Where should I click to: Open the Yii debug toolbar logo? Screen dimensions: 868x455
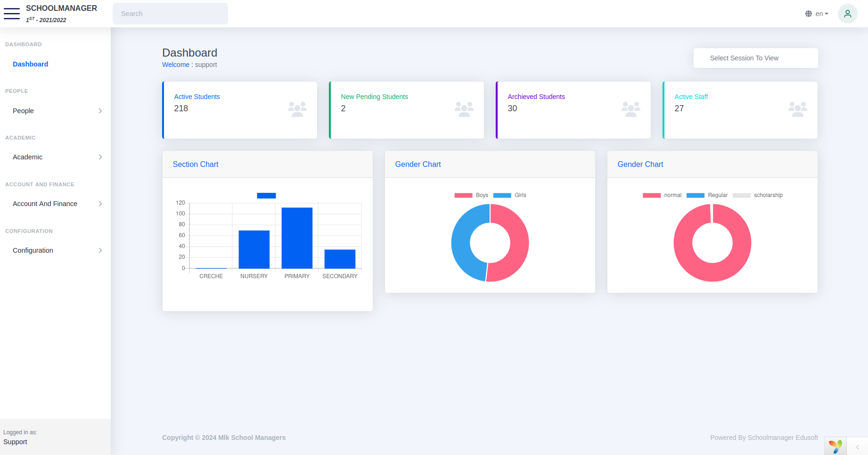[x=835, y=446]
